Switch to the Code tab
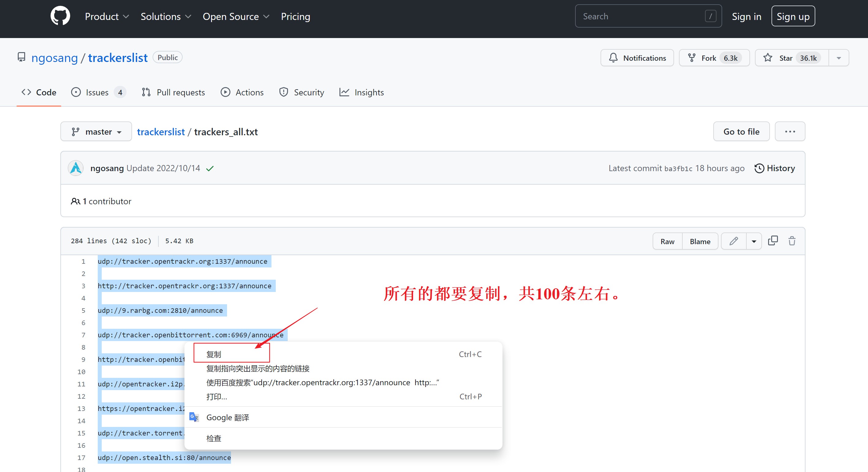Viewport: 868px width, 472px height. 39,92
